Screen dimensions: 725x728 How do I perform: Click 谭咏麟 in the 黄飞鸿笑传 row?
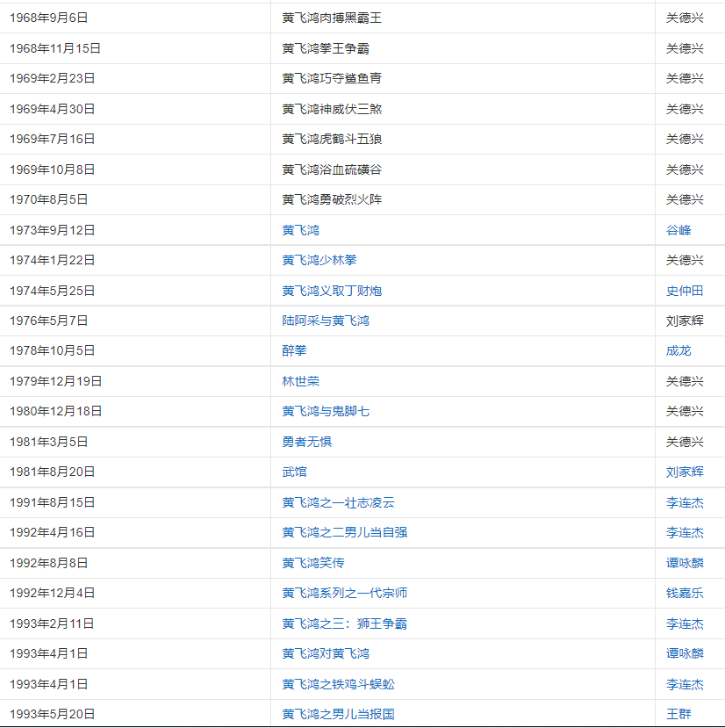tap(685, 563)
